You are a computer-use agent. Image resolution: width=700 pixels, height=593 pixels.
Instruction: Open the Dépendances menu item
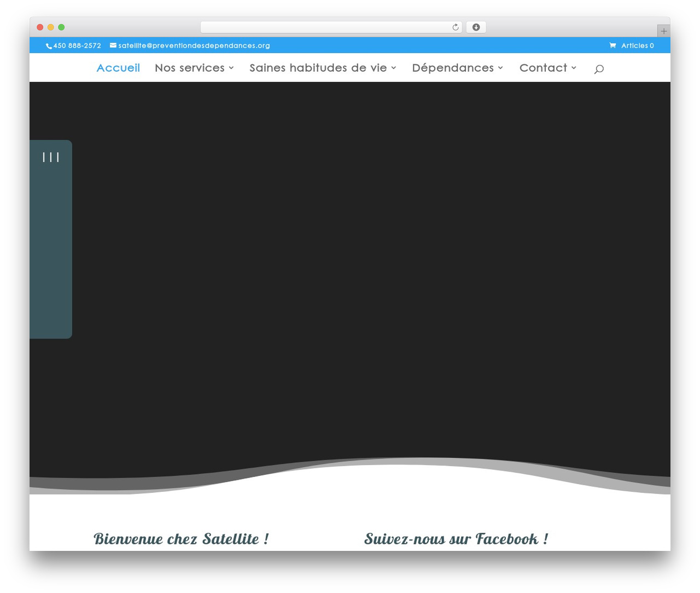pyautogui.click(x=453, y=68)
